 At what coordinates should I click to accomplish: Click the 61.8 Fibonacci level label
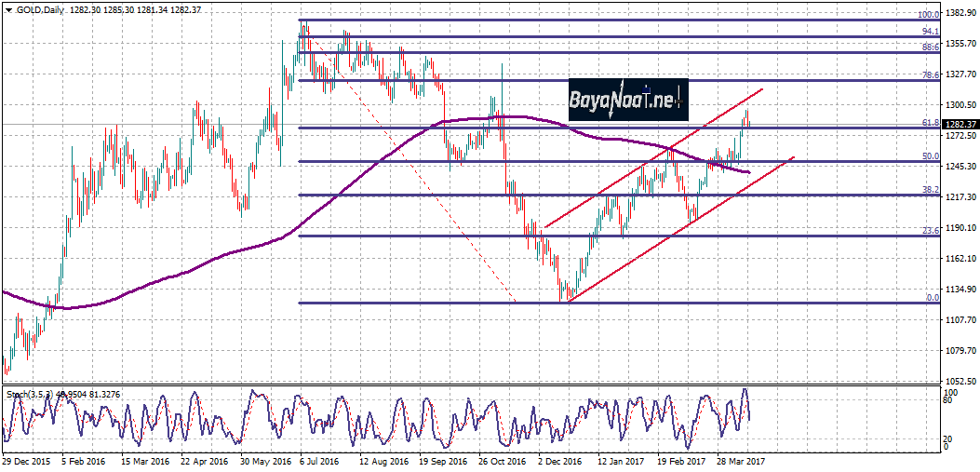tap(929, 123)
